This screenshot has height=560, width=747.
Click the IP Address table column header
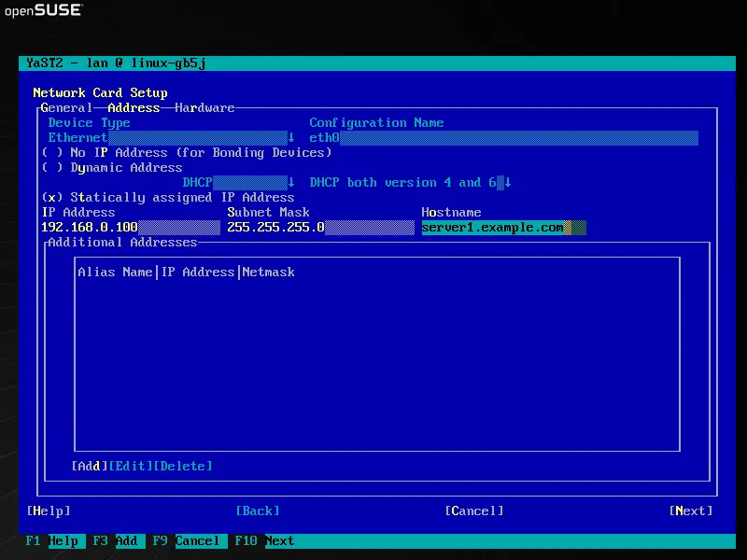tap(198, 273)
